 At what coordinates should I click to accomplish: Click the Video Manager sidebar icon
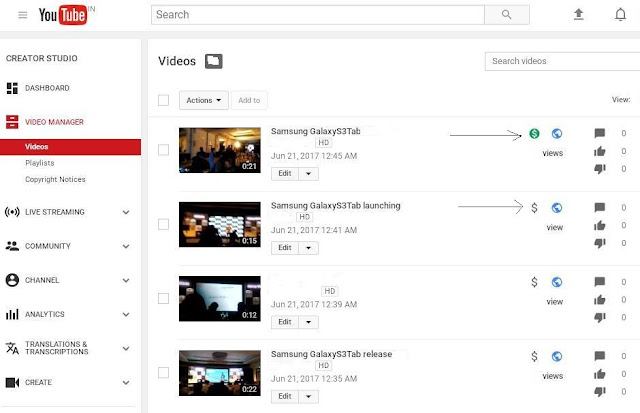point(12,122)
